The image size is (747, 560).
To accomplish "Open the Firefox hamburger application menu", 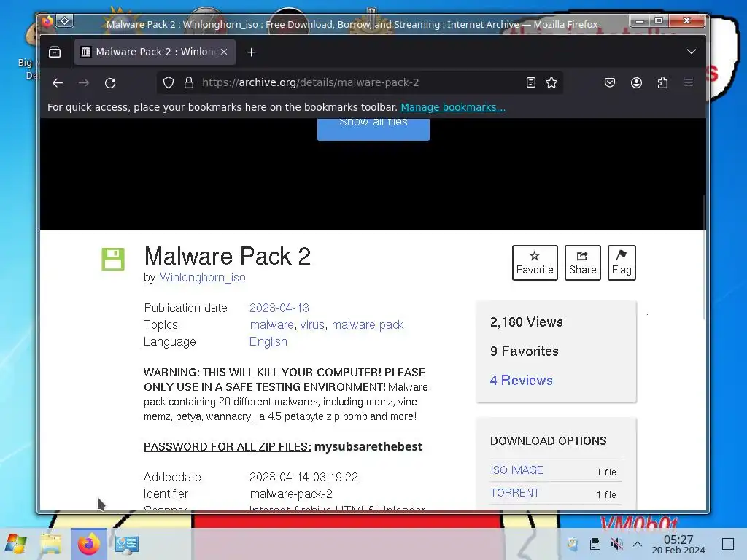I will (x=689, y=82).
